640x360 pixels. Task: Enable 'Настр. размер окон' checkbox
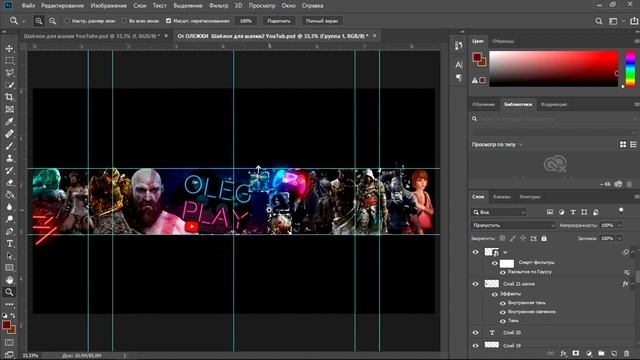(67, 21)
